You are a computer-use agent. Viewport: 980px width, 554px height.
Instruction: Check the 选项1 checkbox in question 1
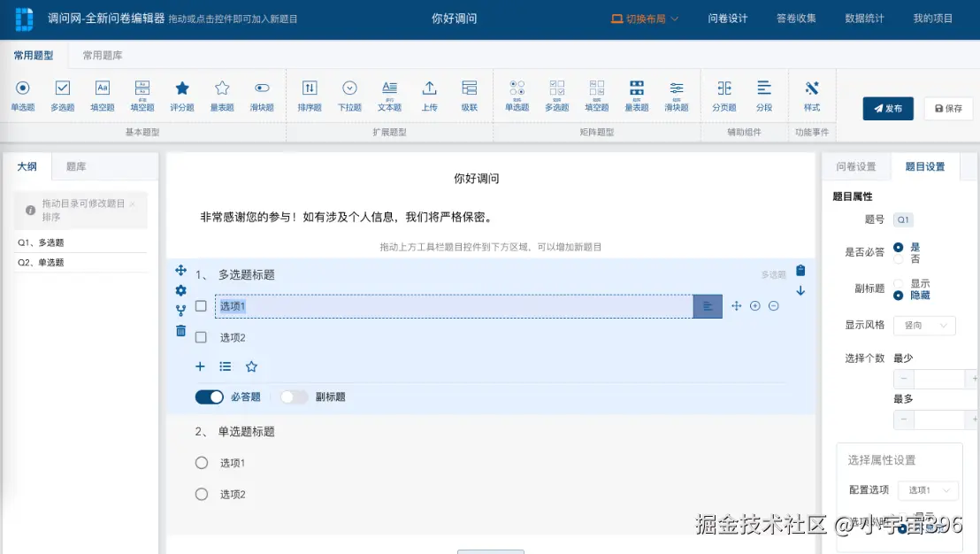(201, 306)
